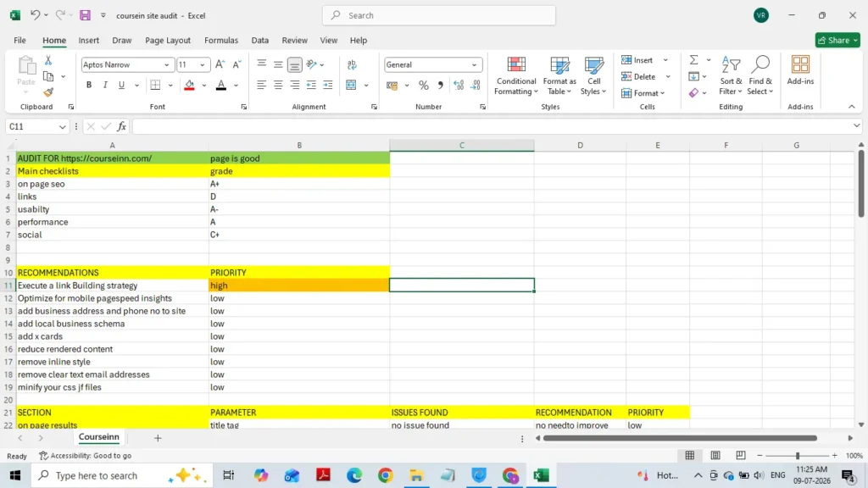
Task: Toggle Top Align vertical alignment
Action: pyautogui.click(x=261, y=64)
